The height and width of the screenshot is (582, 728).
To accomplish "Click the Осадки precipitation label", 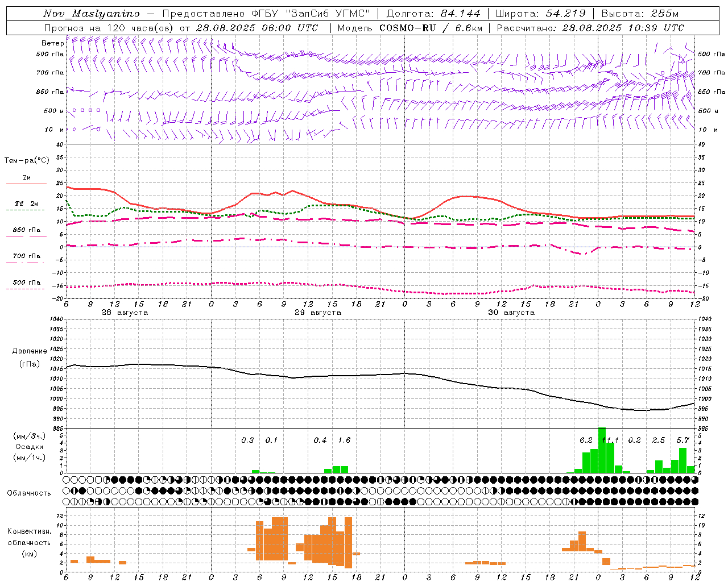I will pos(30,447).
